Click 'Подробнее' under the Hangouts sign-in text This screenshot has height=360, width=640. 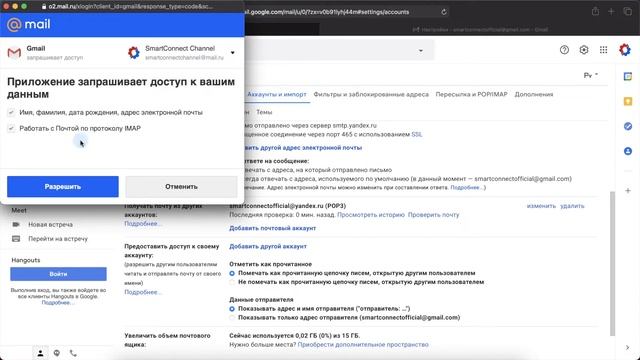click(x=57, y=302)
